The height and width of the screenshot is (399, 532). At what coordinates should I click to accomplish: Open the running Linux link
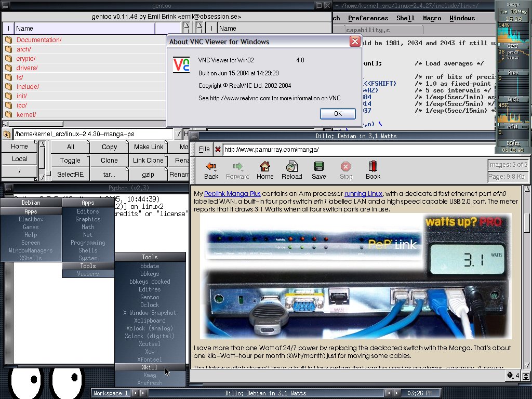[363, 194]
